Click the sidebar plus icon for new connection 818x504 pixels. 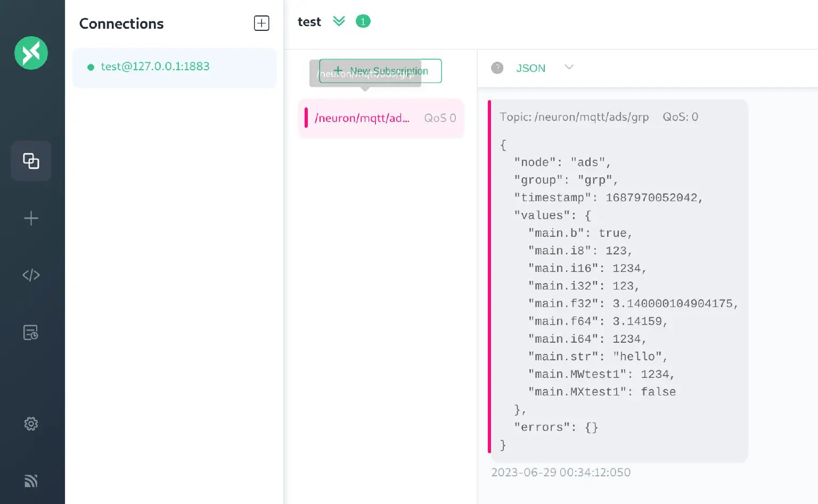31,218
